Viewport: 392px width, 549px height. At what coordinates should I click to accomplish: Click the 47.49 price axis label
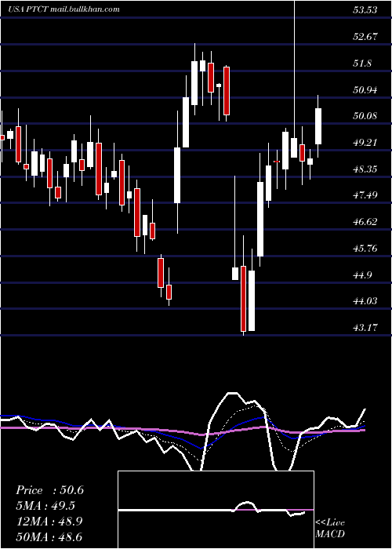(x=365, y=195)
